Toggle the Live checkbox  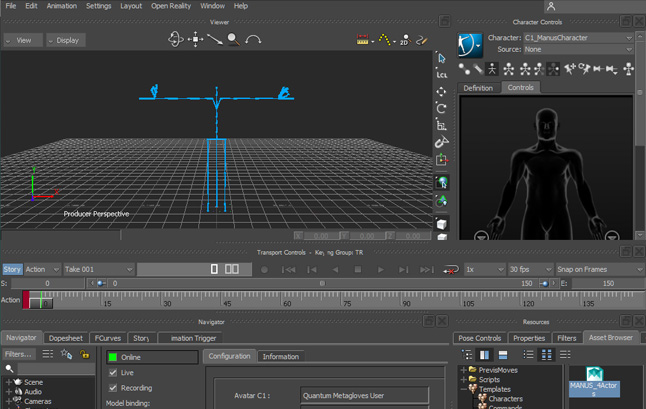(x=113, y=372)
